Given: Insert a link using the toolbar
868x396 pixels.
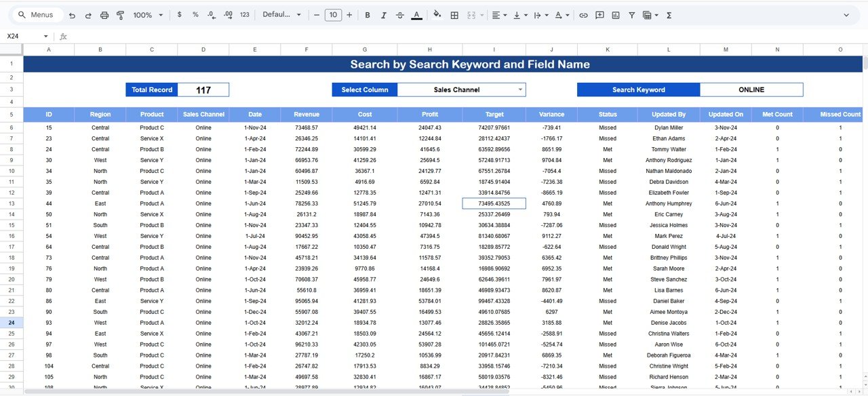Looking at the screenshot, I should pyautogui.click(x=583, y=15).
